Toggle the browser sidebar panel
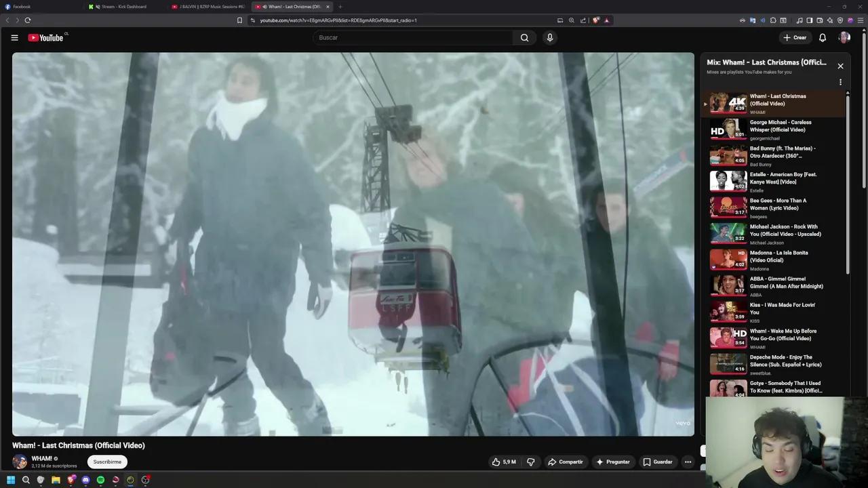868x488 pixels. (x=809, y=20)
